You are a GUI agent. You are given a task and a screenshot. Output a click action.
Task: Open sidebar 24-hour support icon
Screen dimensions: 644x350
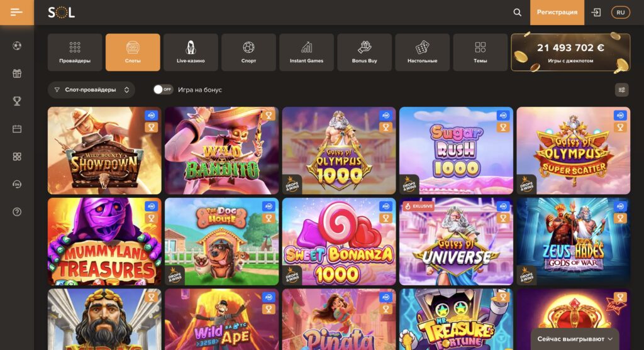pyautogui.click(x=17, y=184)
